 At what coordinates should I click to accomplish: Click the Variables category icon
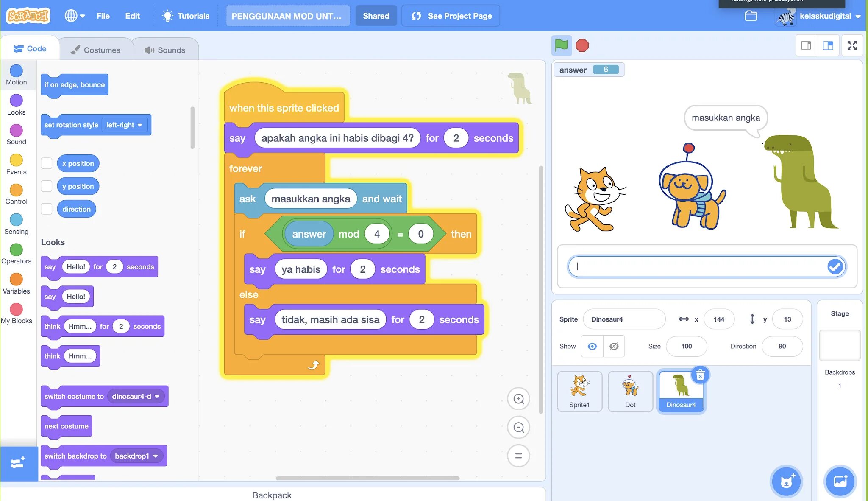coord(16,280)
